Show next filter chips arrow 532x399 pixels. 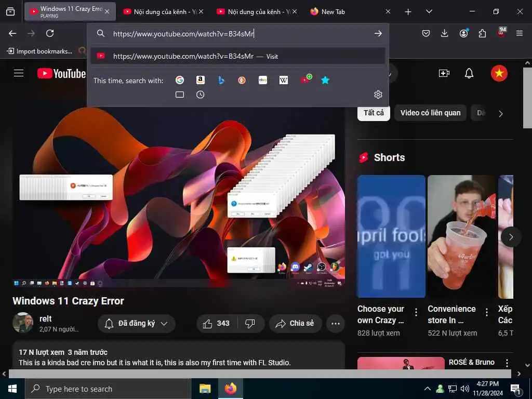(501, 114)
